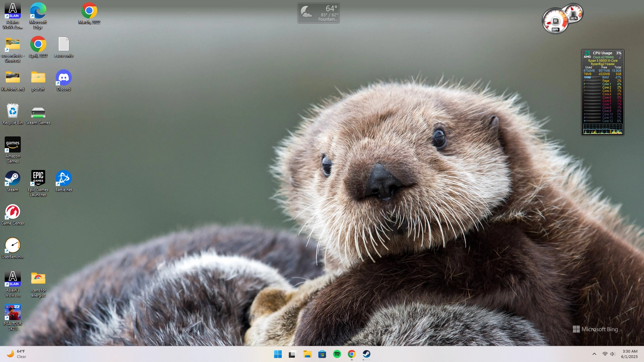Select the Aslains WoWs Lo... desktop shortcut

[13, 16]
